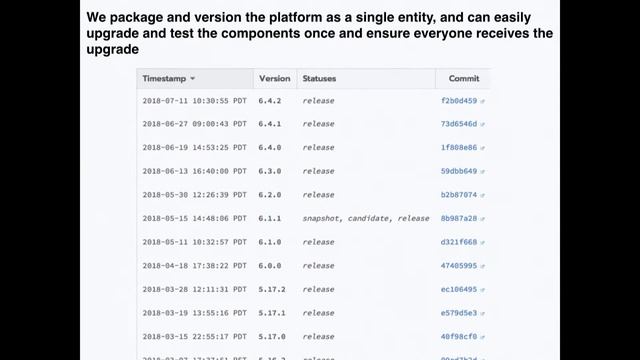Click release status in 5.17.0 row
The image size is (640, 360).
(x=318, y=337)
